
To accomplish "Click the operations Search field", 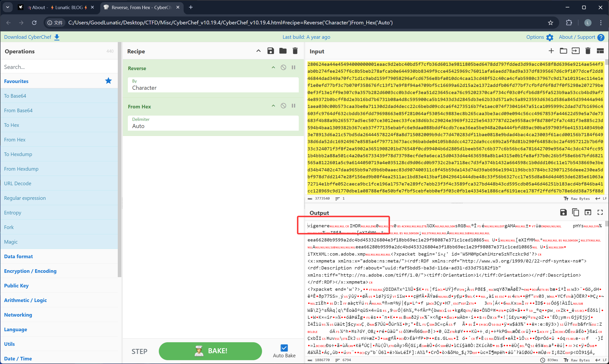I will click(x=59, y=67).
